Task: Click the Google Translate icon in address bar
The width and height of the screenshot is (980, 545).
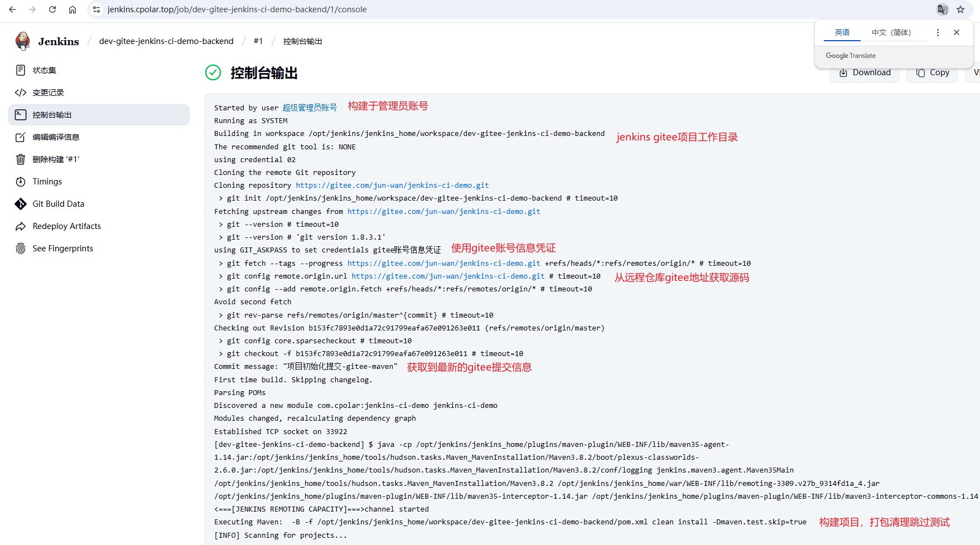Action: coord(943,9)
